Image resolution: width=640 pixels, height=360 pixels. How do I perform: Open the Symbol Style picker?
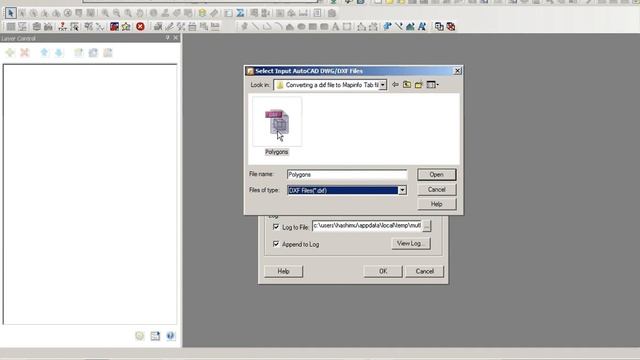(x=387, y=27)
